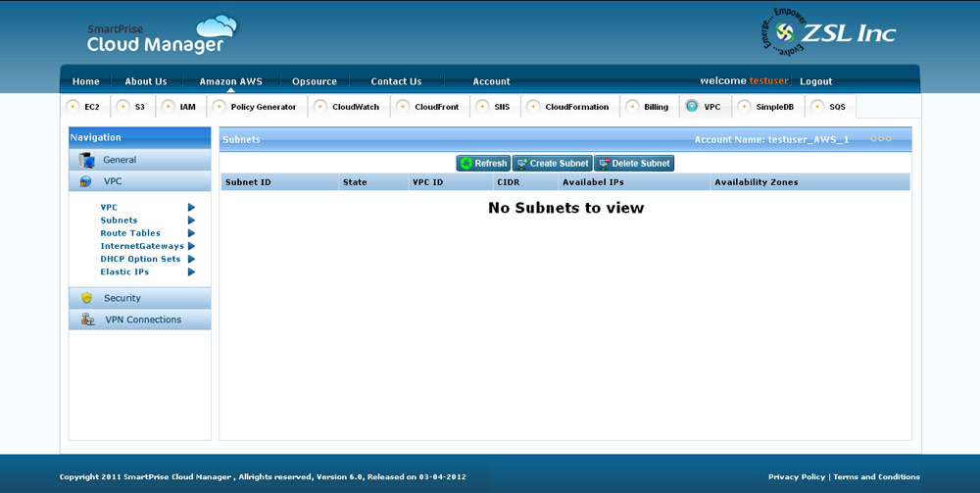Click the SQS tab's round icon
This screenshot has width=980, height=493.
click(x=817, y=107)
